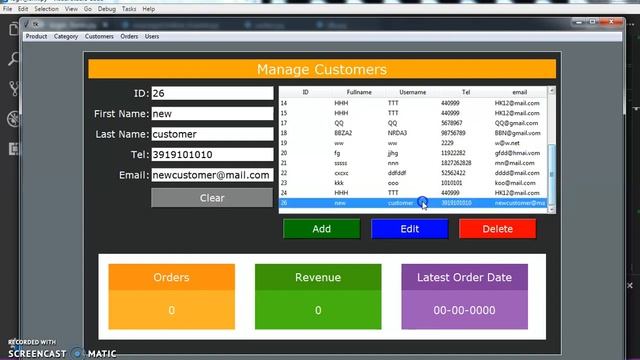Focus the Email input field
The image size is (640, 360).
212,175
